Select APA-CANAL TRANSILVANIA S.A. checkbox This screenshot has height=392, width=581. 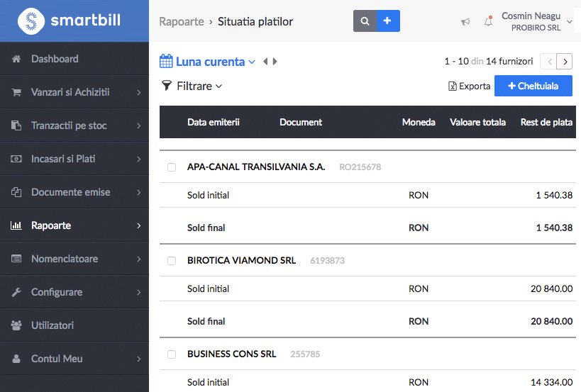[172, 167]
